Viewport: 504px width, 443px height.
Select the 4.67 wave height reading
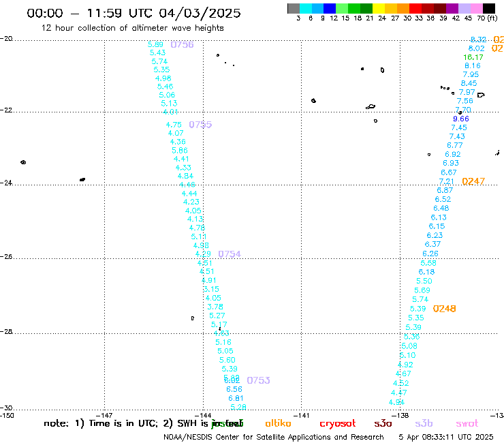(403, 374)
